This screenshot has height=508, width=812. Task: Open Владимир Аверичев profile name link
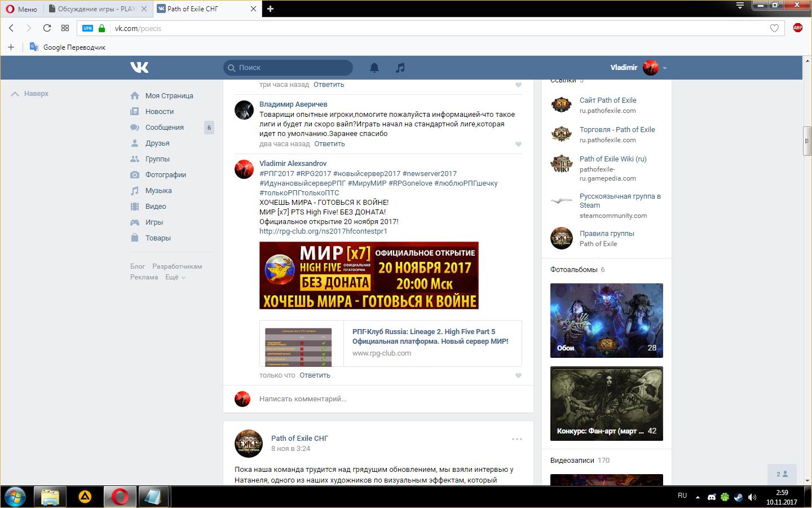[293, 104]
